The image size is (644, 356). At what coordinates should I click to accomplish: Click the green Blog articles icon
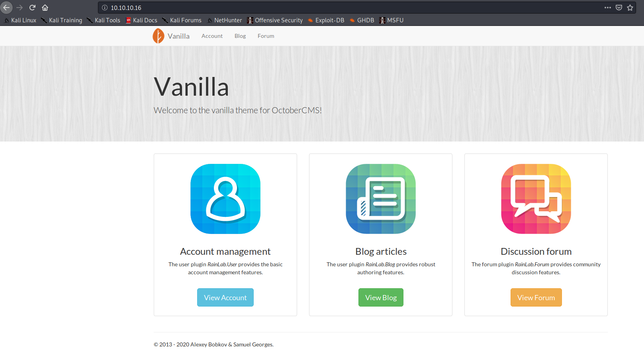[x=381, y=199]
